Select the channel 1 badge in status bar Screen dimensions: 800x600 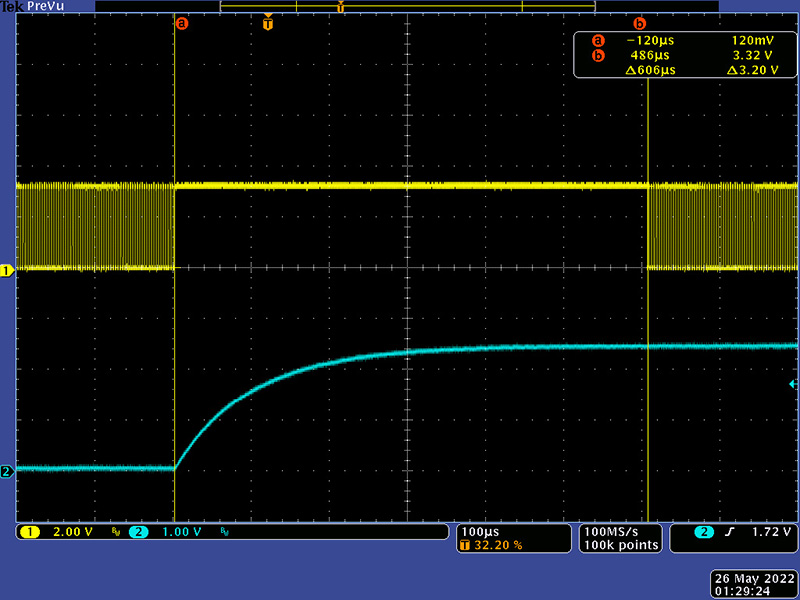click(27, 532)
